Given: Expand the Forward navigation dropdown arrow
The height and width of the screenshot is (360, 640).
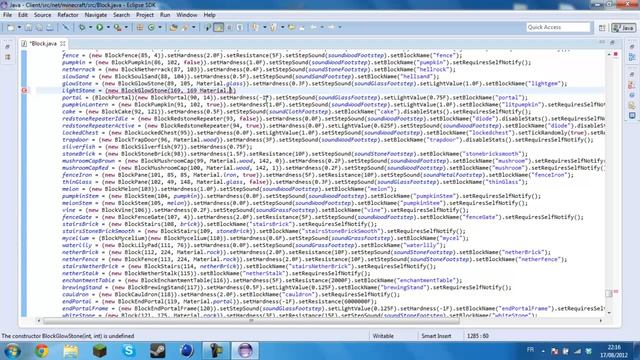Looking at the screenshot, I should tap(340, 27).
